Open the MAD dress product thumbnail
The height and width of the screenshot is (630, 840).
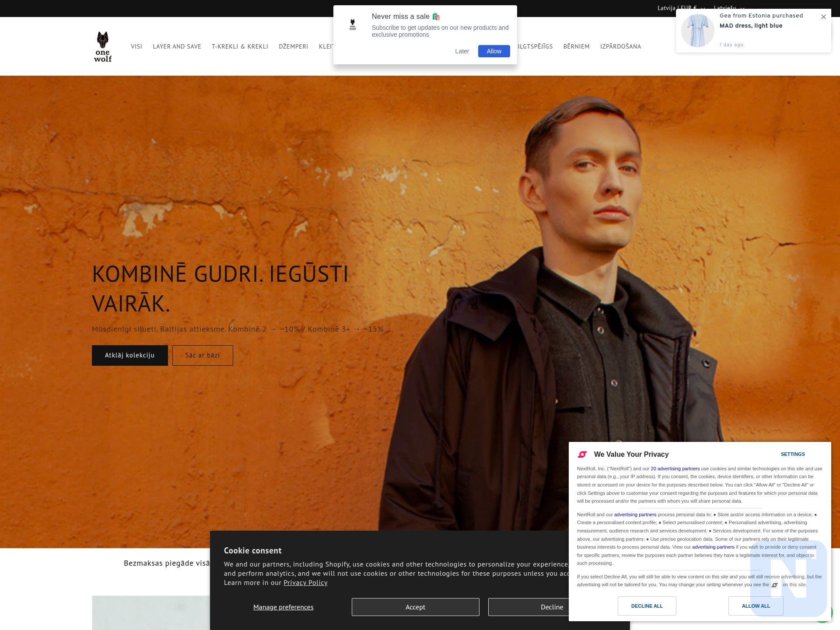697,31
